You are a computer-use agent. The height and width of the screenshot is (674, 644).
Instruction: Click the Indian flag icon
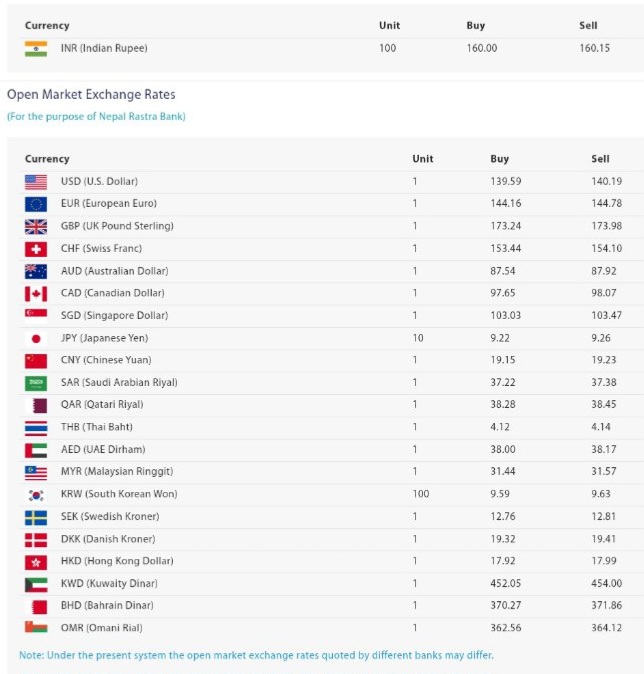(36, 48)
